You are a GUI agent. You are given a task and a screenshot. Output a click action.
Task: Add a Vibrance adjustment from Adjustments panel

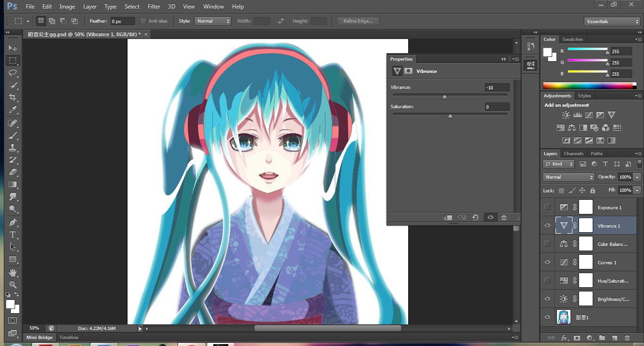click(612, 115)
